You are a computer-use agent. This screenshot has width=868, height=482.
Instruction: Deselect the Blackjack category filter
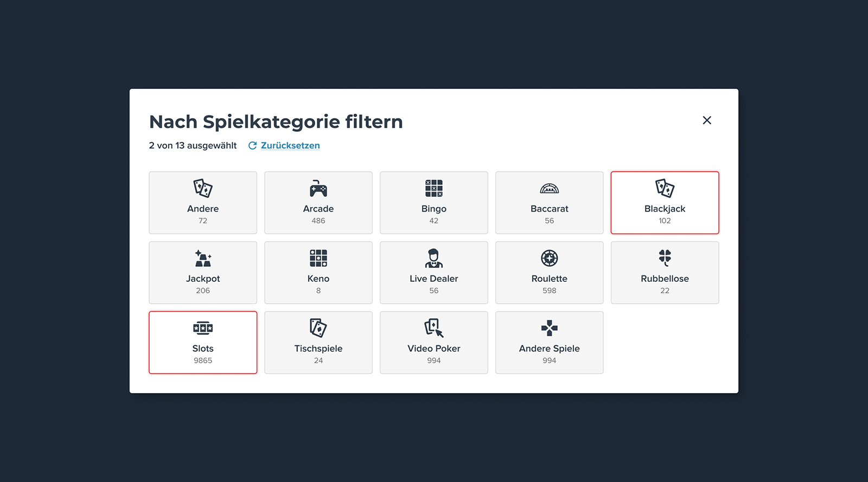pos(665,203)
